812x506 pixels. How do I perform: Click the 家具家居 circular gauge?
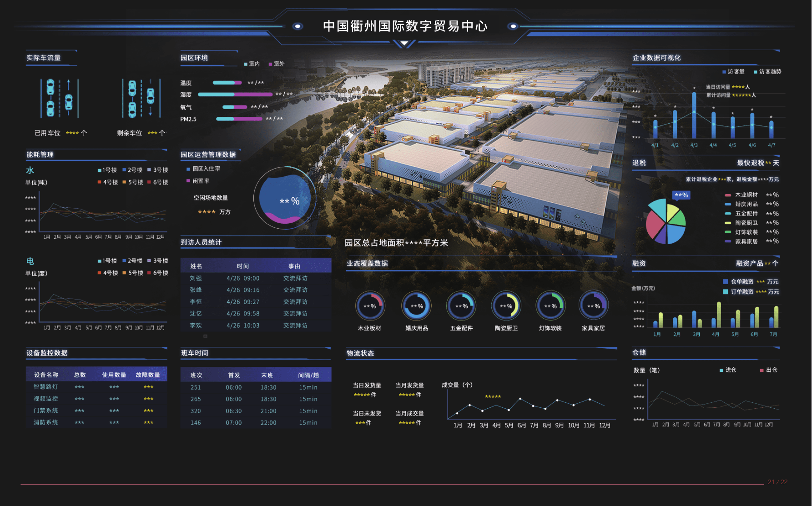(x=594, y=306)
